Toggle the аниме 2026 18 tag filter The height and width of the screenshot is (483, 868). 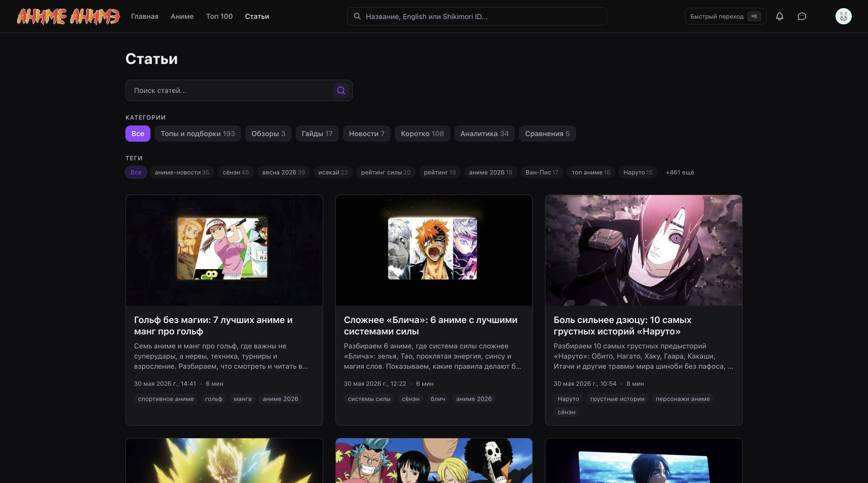point(491,172)
